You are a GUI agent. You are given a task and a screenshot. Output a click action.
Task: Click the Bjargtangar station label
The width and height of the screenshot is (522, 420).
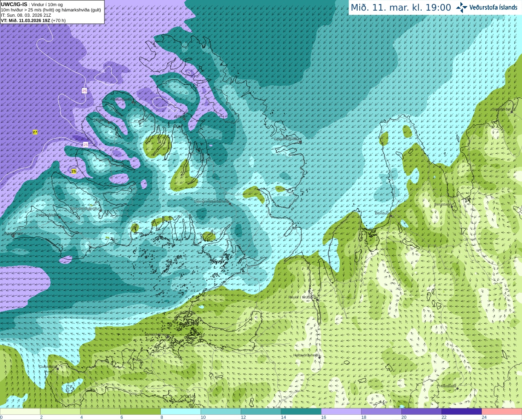point(13,233)
